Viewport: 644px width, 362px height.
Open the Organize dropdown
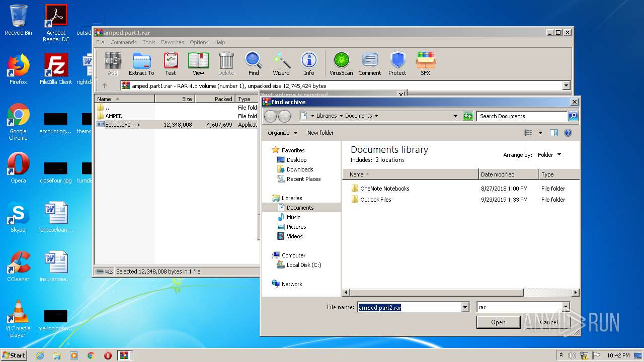[282, 133]
